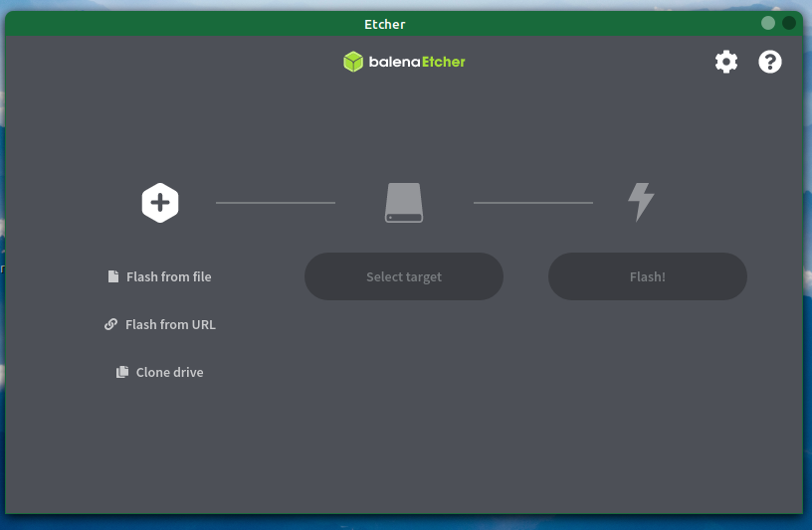Click the lightning bolt flash icon
Screen dimensions: 812x530
pos(641,202)
